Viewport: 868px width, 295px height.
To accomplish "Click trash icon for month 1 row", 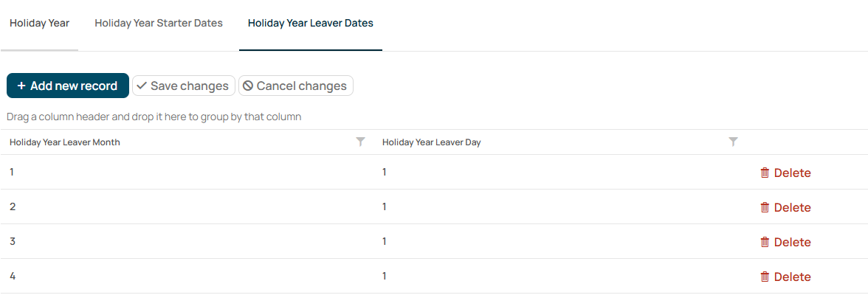I will click(765, 173).
